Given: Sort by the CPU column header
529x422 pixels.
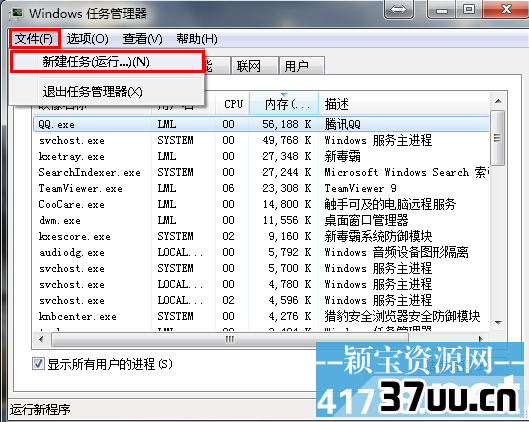Looking at the screenshot, I should point(233,104).
